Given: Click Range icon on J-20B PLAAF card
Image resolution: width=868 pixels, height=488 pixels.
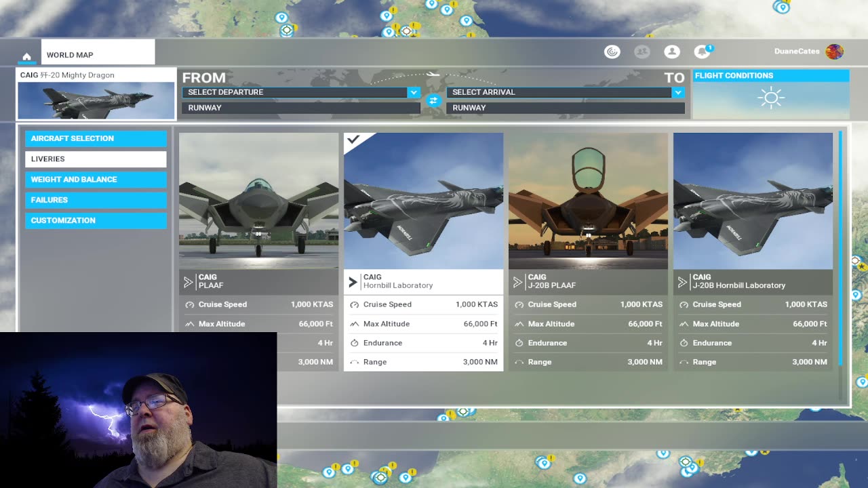Looking at the screenshot, I should [x=519, y=363].
